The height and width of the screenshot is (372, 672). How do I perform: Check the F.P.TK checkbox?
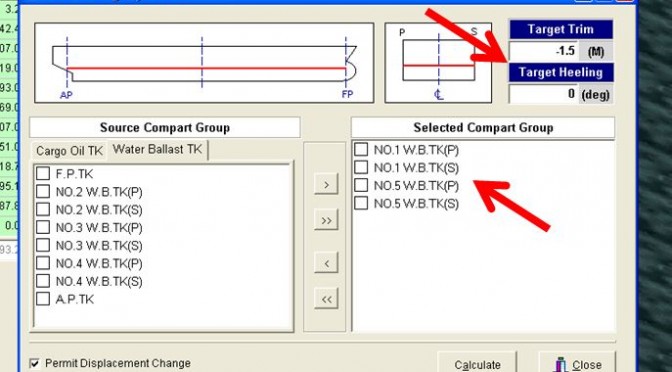[x=43, y=174]
